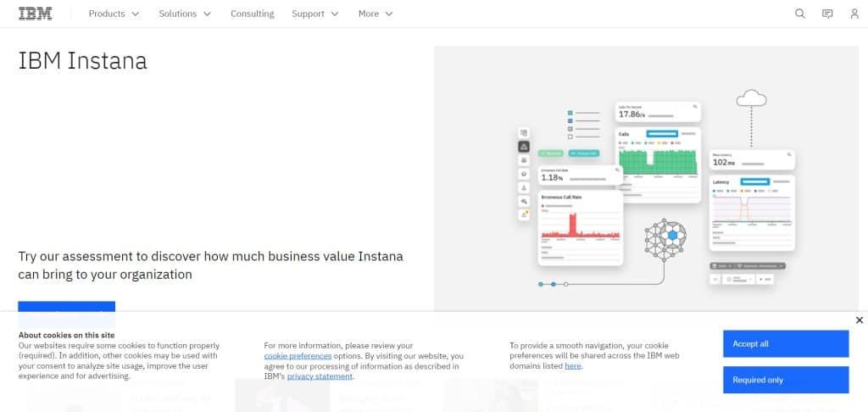868x412 pixels.
Task: Click the IBM logo
Action: 36,14
